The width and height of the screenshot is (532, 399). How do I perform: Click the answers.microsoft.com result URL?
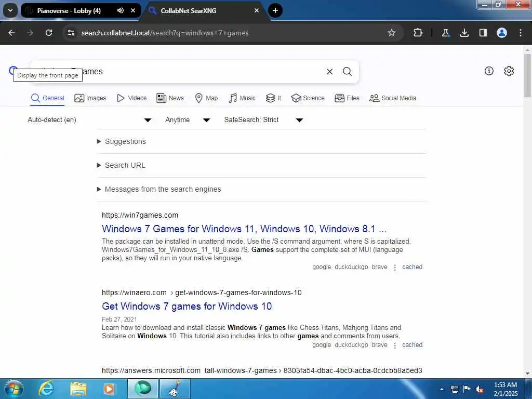point(262,370)
